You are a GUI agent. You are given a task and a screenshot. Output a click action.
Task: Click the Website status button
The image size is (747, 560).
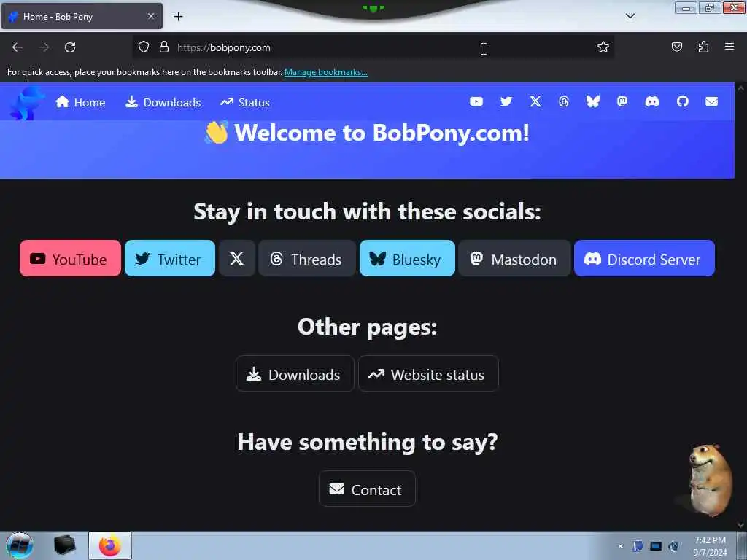(428, 374)
